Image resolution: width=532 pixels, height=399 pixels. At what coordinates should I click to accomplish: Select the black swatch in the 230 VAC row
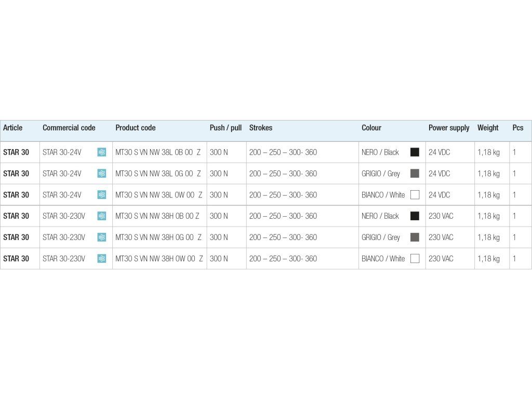415,216
